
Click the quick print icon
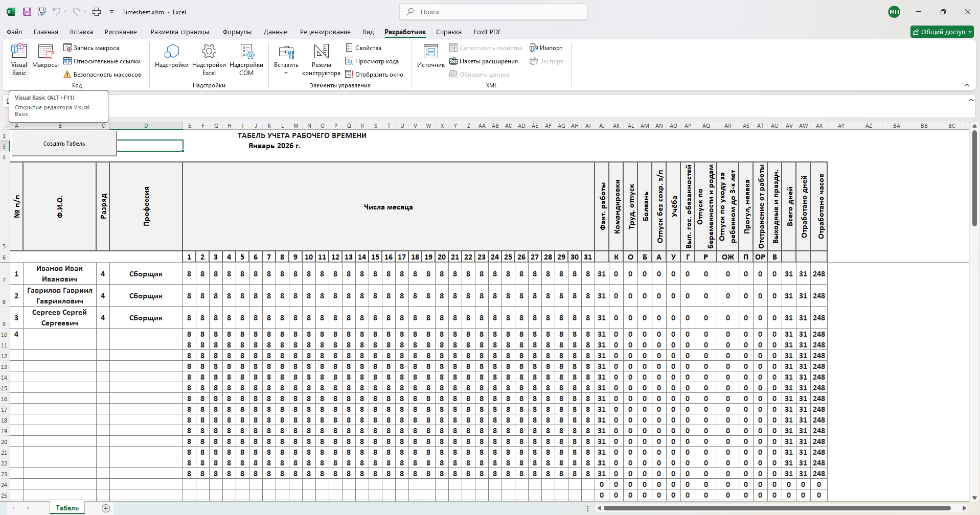[97, 12]
